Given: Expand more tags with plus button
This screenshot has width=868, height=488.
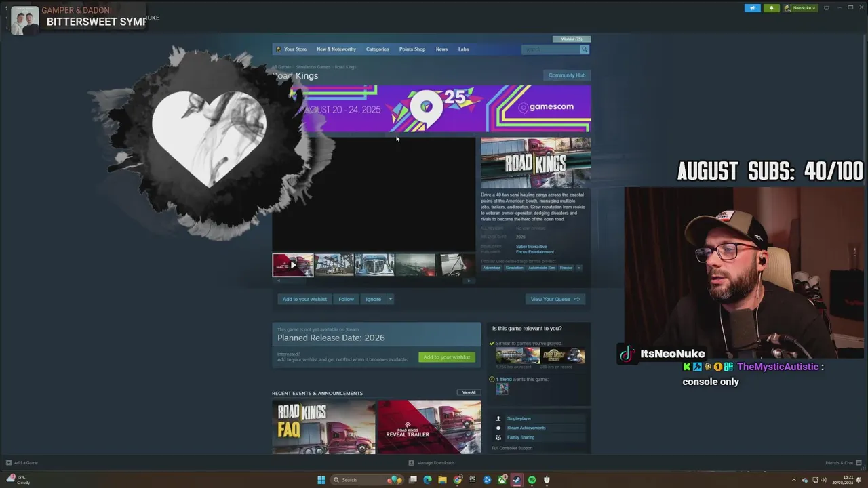Looking at the screenshot, I should pyautogui.click(x=578, y=268).
